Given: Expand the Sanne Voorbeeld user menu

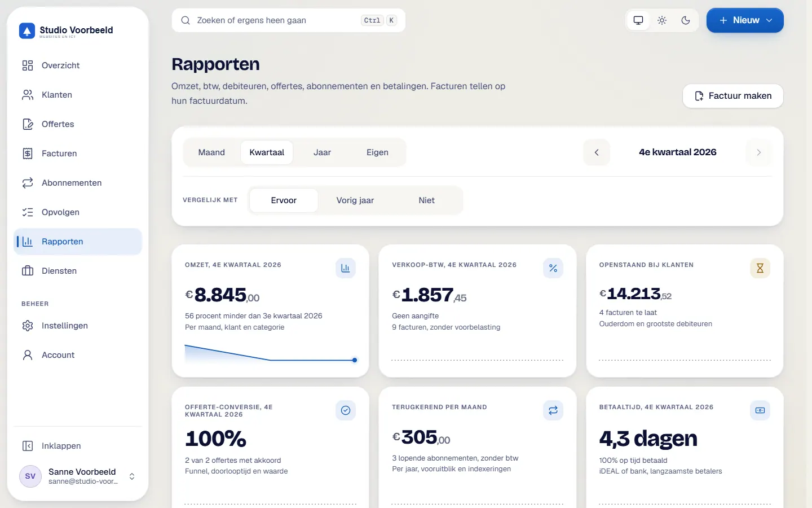Looking at the screenshot, I should 78,476.
